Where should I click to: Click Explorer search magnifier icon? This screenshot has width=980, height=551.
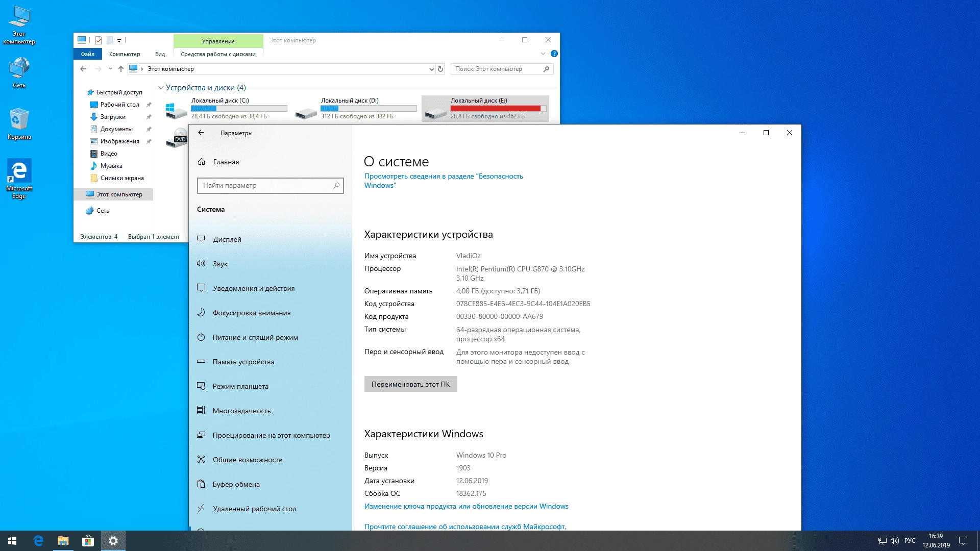pos(546,69)
